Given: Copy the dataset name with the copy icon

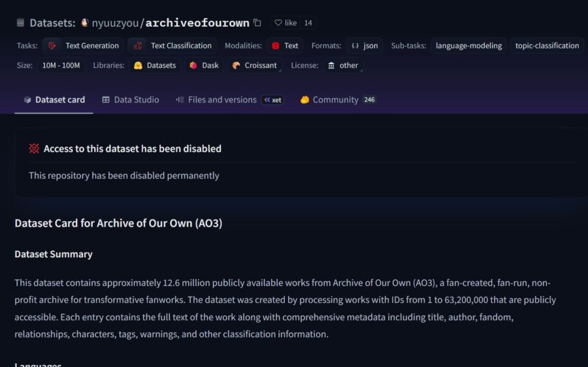Looking at the screenshot, I should pos(257,22).
